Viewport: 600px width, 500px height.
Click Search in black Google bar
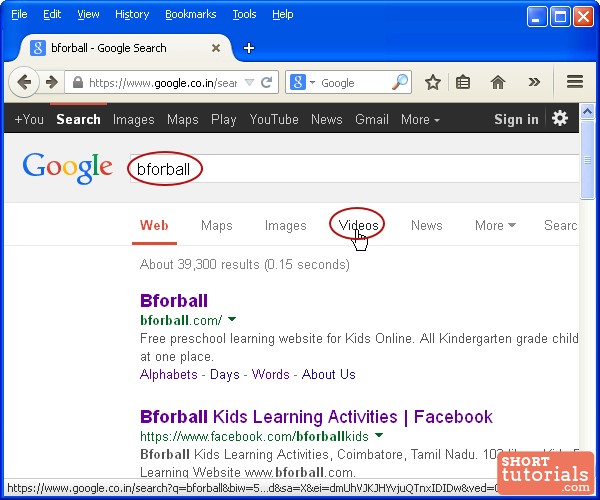[78, 119]
